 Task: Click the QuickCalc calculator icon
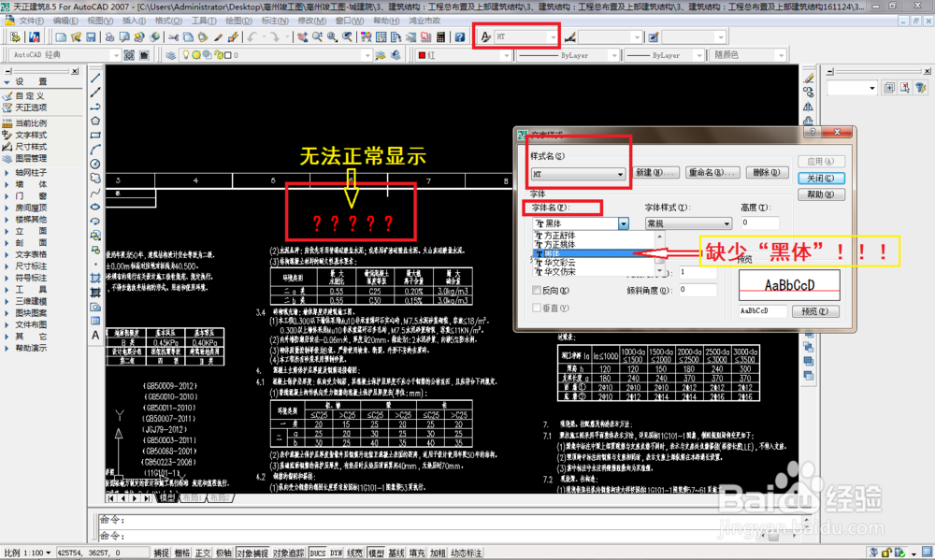441,37
